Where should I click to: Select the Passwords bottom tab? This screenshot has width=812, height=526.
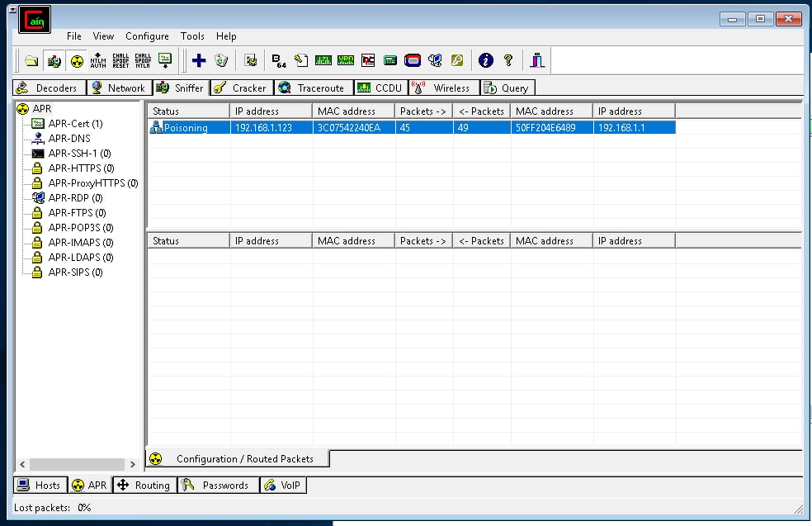coord(218,485)
